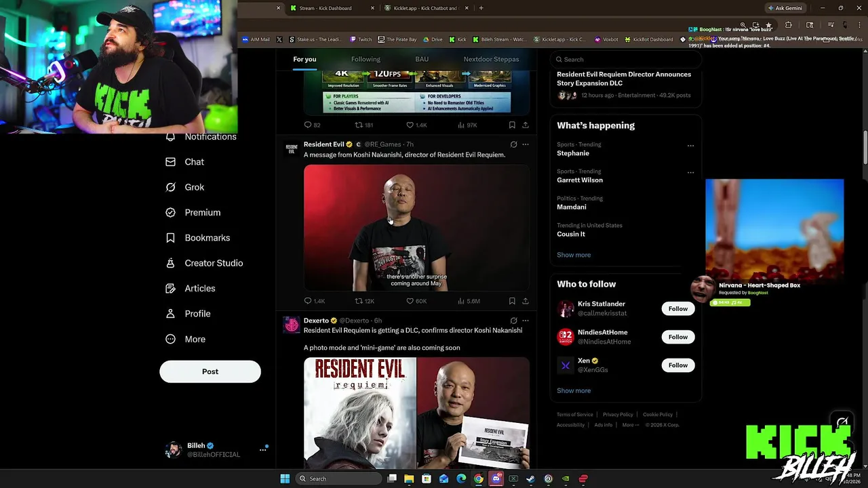The image size is (868, 488).
Task: Click Ask Gemini button
Action: 784,8
